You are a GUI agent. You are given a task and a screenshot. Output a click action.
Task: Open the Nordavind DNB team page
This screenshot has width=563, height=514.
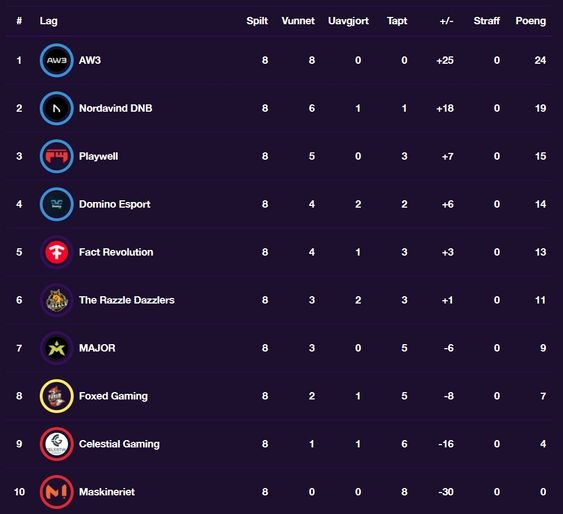(x=116, y=108)
